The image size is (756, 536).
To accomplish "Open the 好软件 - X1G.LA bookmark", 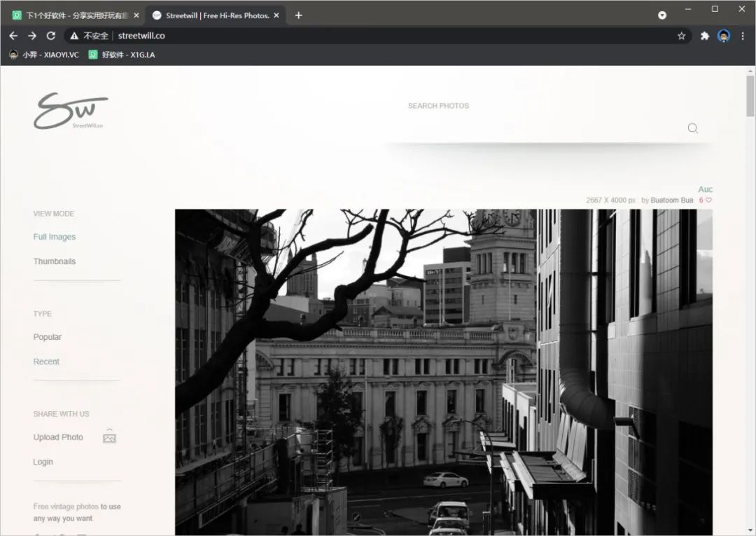I will (122, 55).
